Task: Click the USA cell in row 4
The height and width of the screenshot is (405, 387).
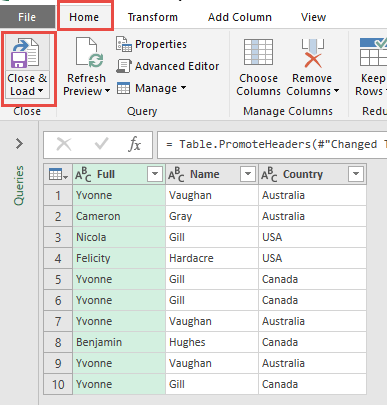Action: pos(312,258)
